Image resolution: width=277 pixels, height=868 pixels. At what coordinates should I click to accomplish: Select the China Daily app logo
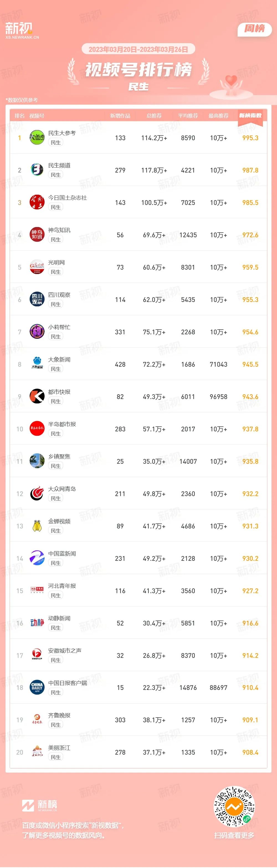click(37, 687)
